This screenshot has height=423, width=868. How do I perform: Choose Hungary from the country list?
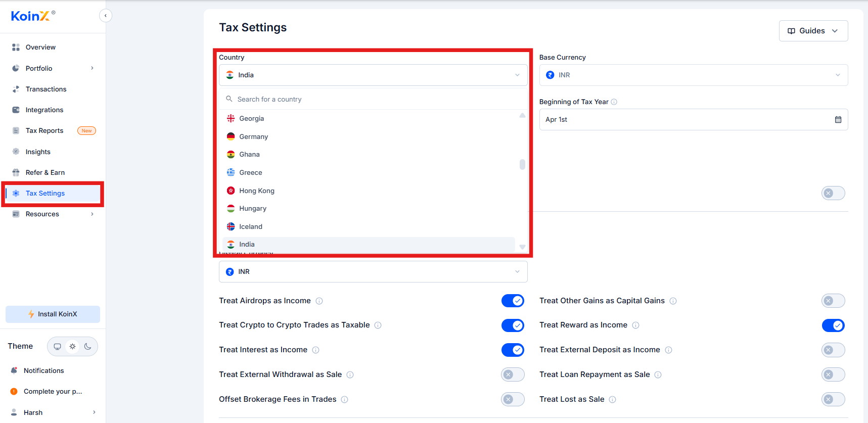(x=369, y=208)
